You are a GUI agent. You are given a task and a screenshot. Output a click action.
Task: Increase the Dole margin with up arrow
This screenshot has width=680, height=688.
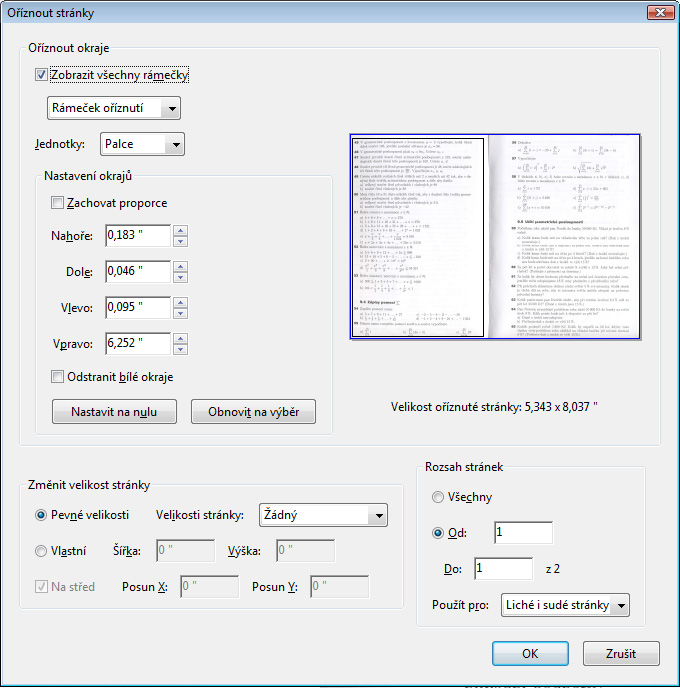180,266
